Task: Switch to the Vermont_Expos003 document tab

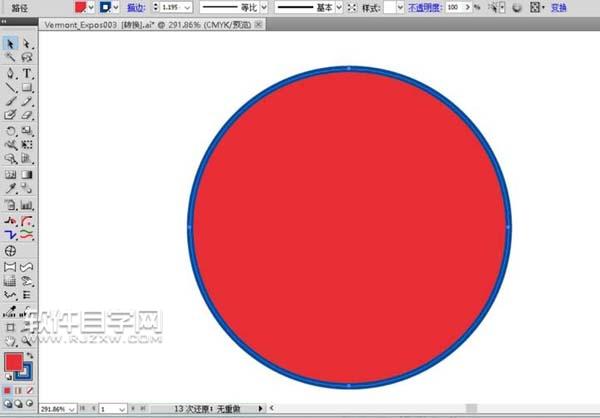Action: pos(147,25)
